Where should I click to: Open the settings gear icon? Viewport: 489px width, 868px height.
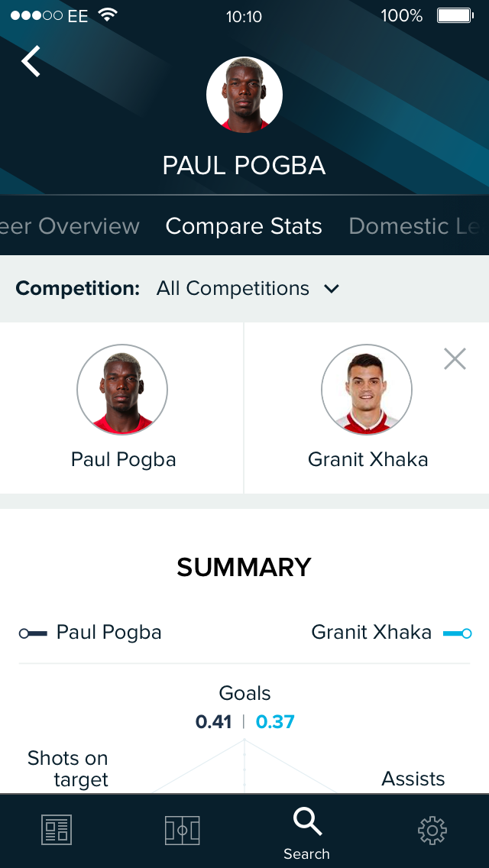point(432,830)
